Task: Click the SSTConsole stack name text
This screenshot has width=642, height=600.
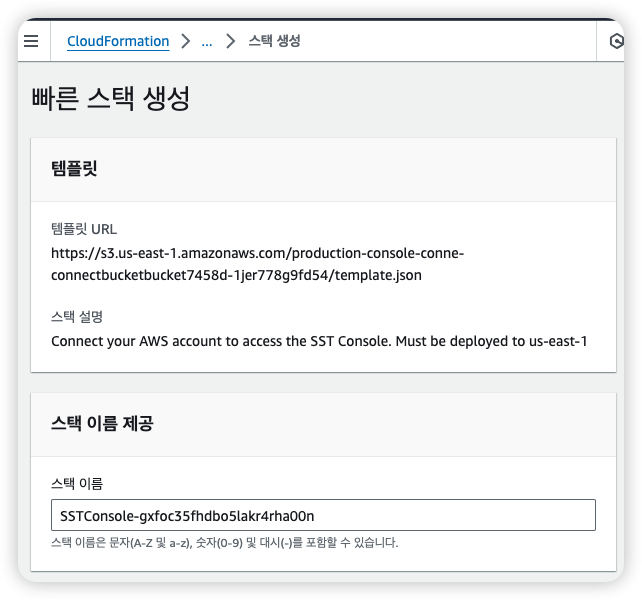Action: tap(187, 515)
